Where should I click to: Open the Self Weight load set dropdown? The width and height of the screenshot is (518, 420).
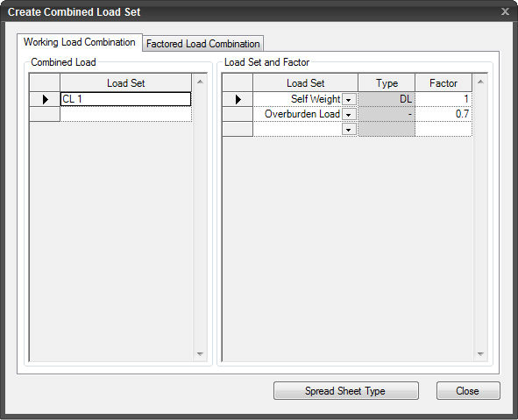click(349, 99)
